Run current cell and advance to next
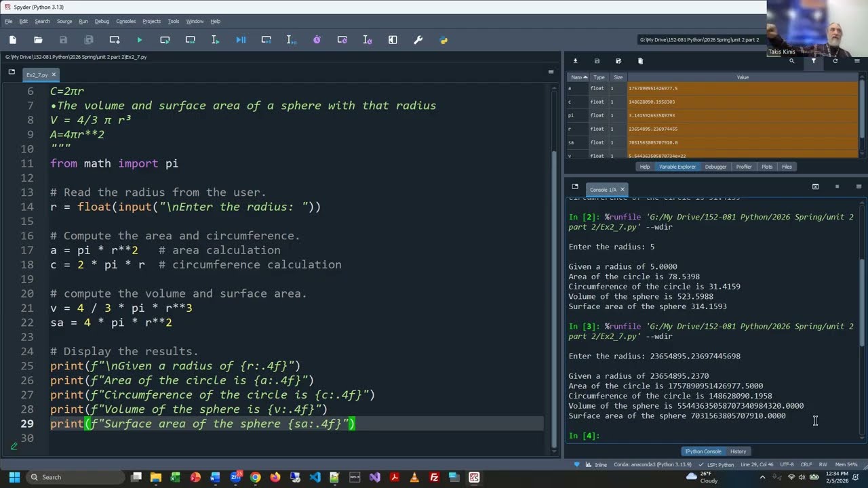Viewport: 868px width, 488px height. click(x=191, y=40)
